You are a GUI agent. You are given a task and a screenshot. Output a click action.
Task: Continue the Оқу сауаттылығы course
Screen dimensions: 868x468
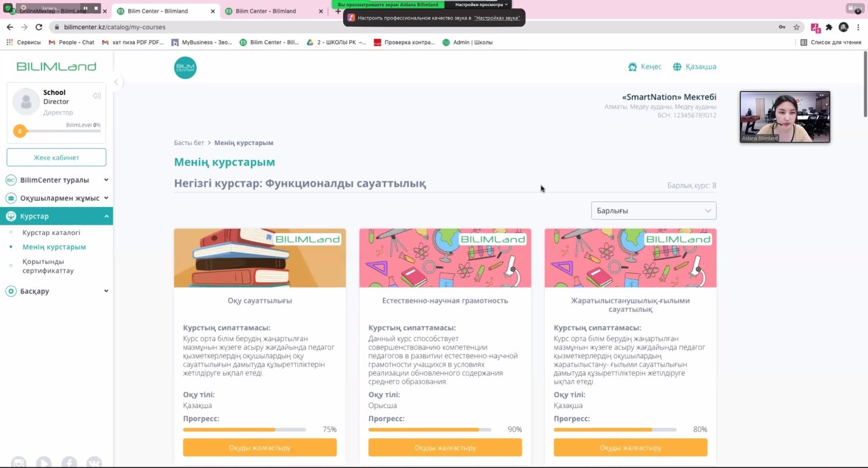point(260,447)
